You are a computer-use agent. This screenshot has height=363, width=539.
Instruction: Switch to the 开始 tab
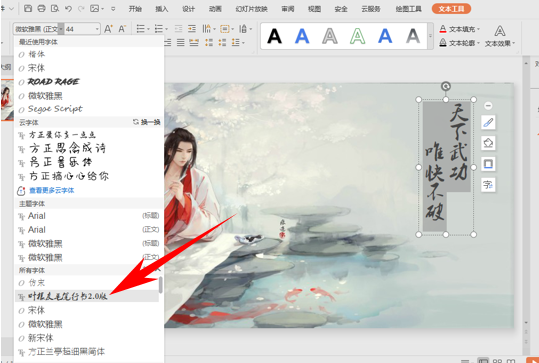pyautogui.click(x=135, y=9)
